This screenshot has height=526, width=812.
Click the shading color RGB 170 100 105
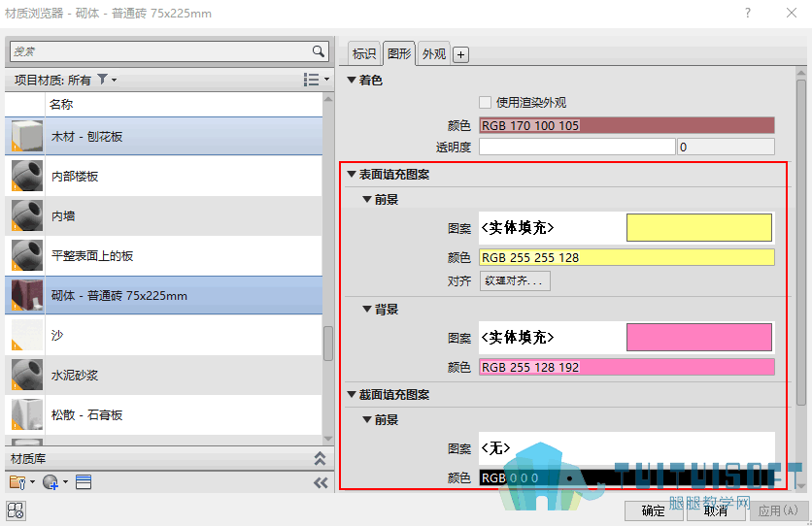click(x=626, y=126)
